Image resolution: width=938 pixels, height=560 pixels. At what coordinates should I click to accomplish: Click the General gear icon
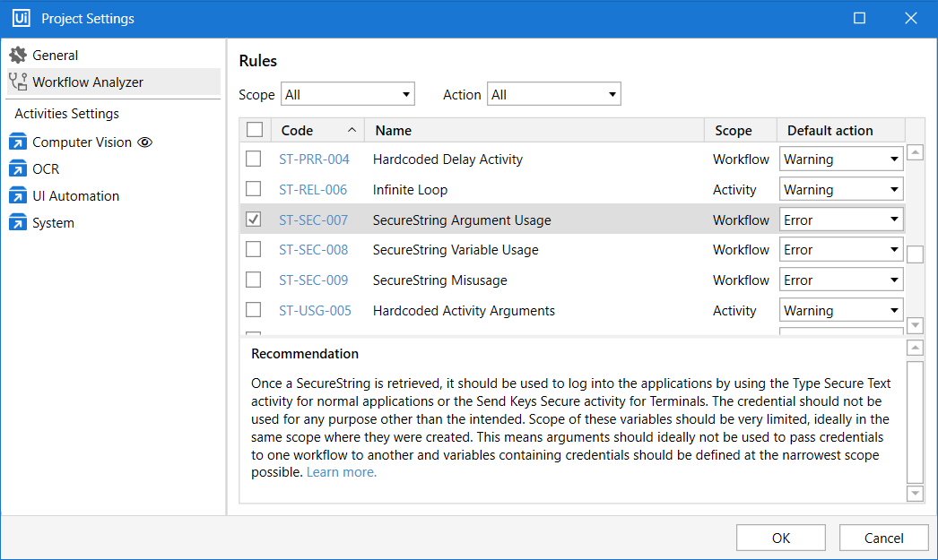click(18, 56)
